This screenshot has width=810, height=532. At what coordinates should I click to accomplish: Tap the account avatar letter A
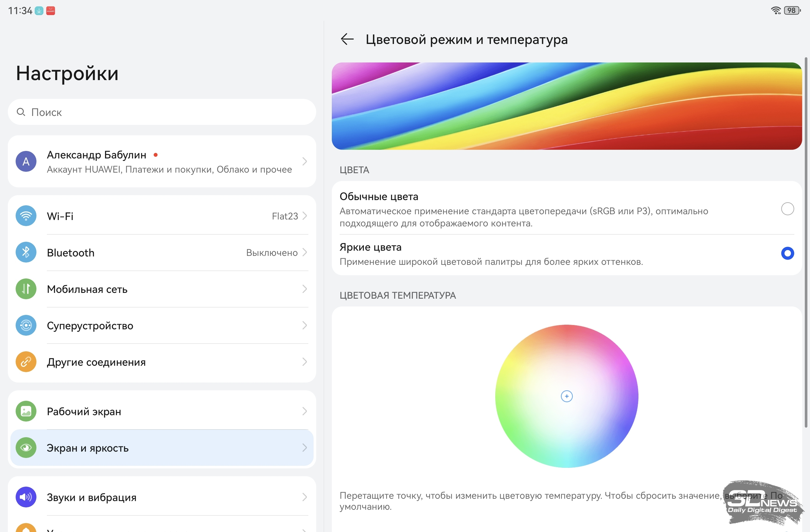pyautogui.click(x=26, y=161)
